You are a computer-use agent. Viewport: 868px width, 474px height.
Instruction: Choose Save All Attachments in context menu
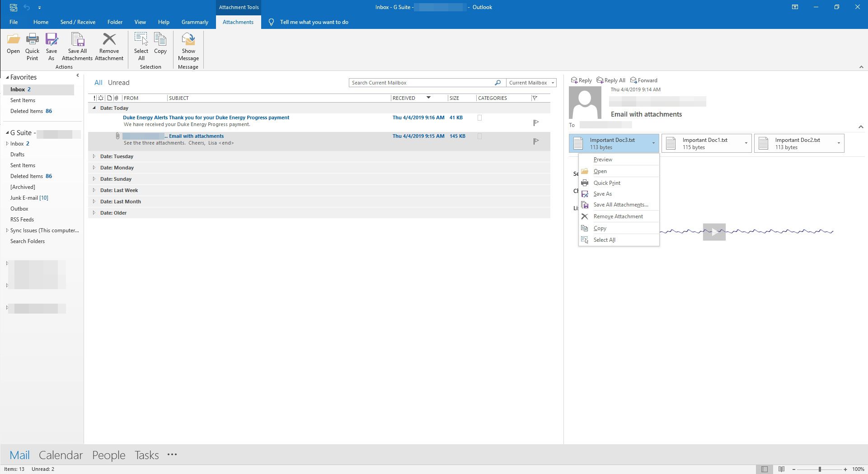[x=619, y=205]
